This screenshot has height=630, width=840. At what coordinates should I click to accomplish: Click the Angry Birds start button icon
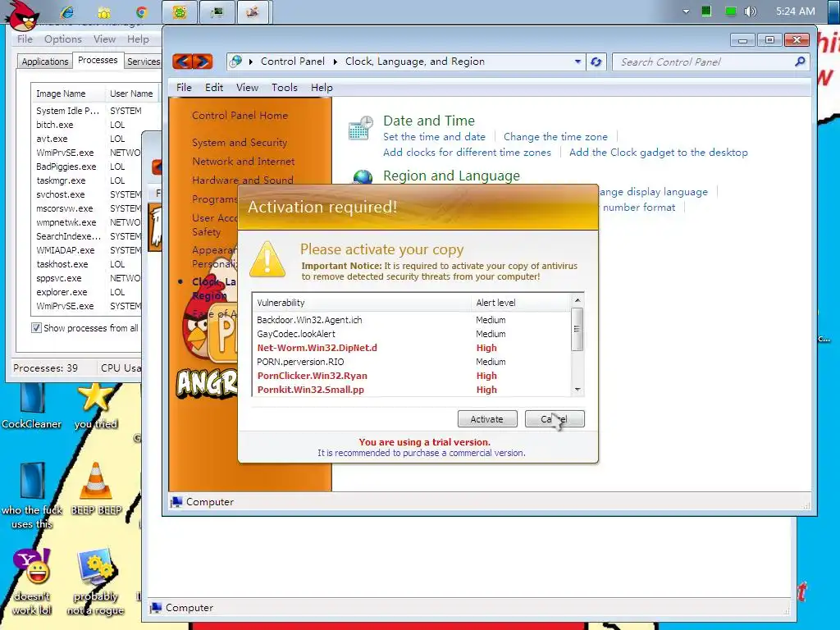pyautogui.click(x=22, y=13)
